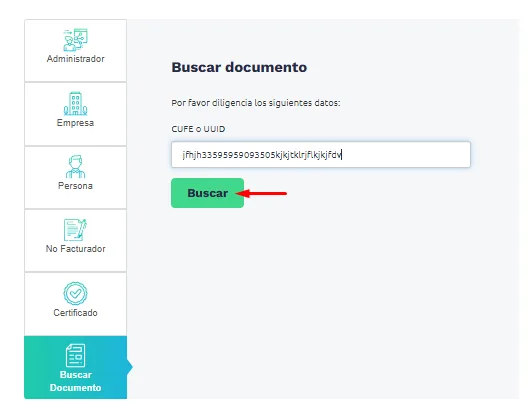Open the Persona section label

(75, 186)
